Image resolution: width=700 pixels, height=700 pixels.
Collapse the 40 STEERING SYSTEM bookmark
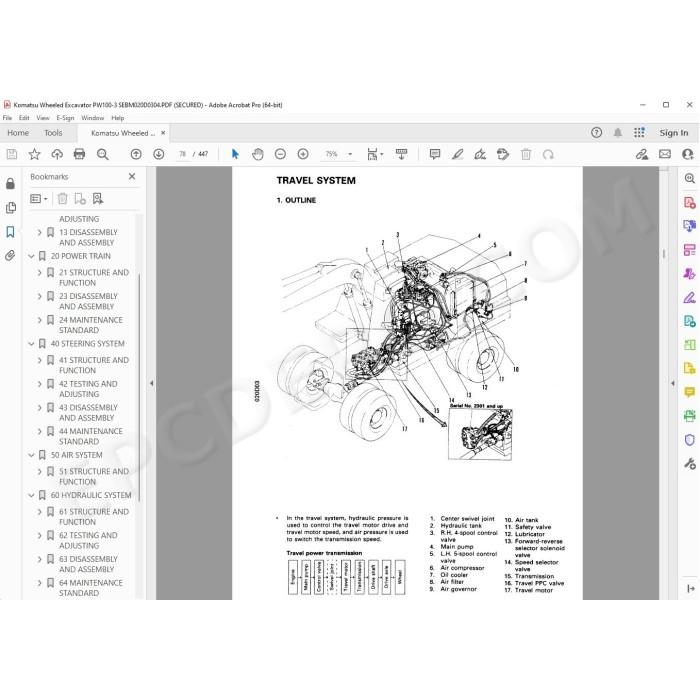point(31,344)
